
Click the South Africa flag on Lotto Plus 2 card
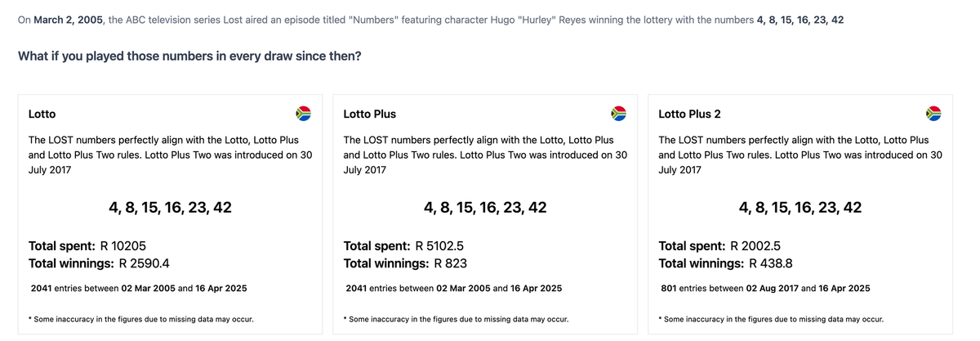933,113
